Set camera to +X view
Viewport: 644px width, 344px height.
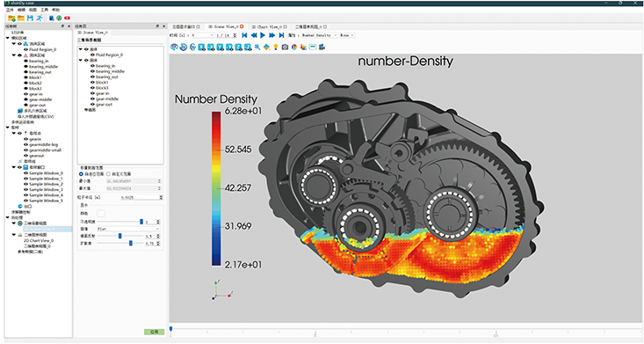click(x=202, y=48)
